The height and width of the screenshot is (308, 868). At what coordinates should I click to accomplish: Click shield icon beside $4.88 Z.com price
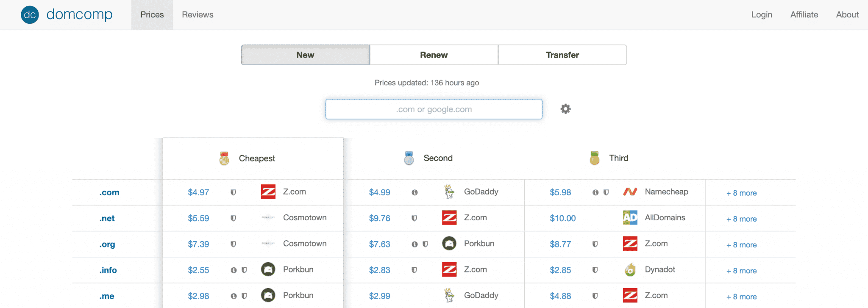click(x=595, y=296)
